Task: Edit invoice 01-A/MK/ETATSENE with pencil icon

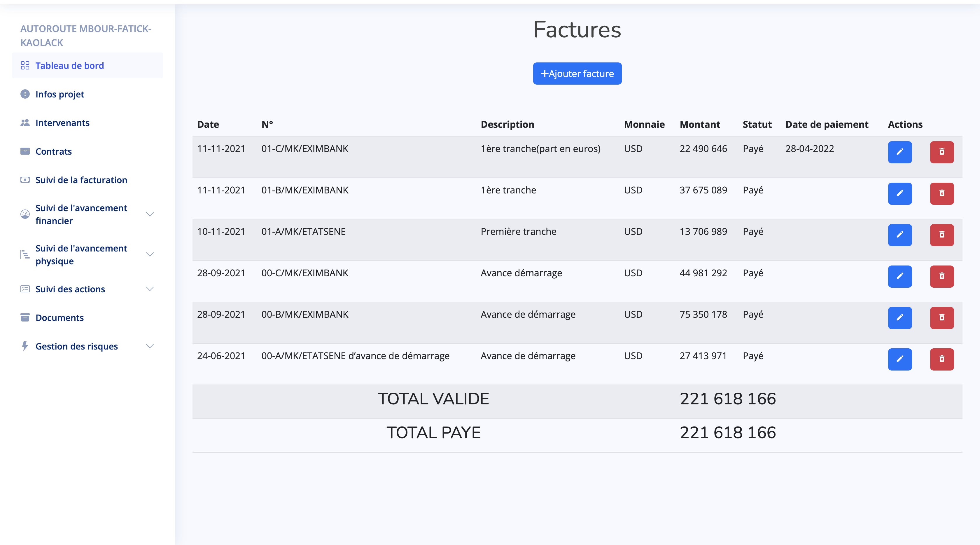Action: point(900,235)
